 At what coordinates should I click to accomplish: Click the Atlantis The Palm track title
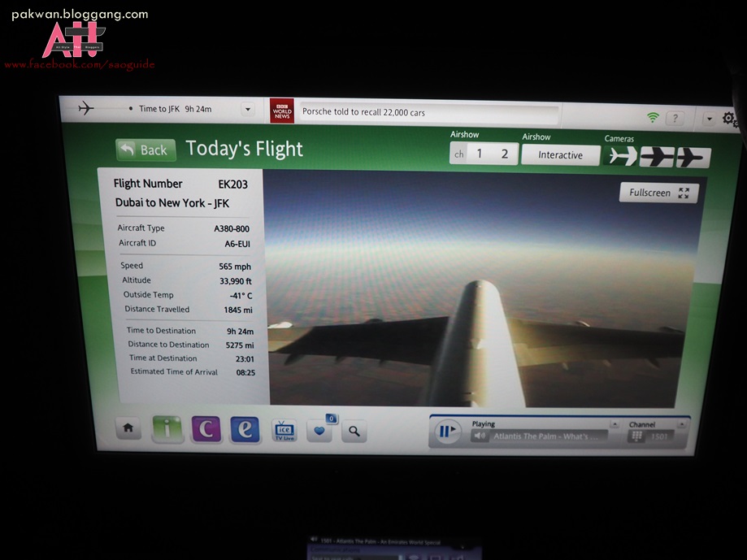tap(545, 436)
